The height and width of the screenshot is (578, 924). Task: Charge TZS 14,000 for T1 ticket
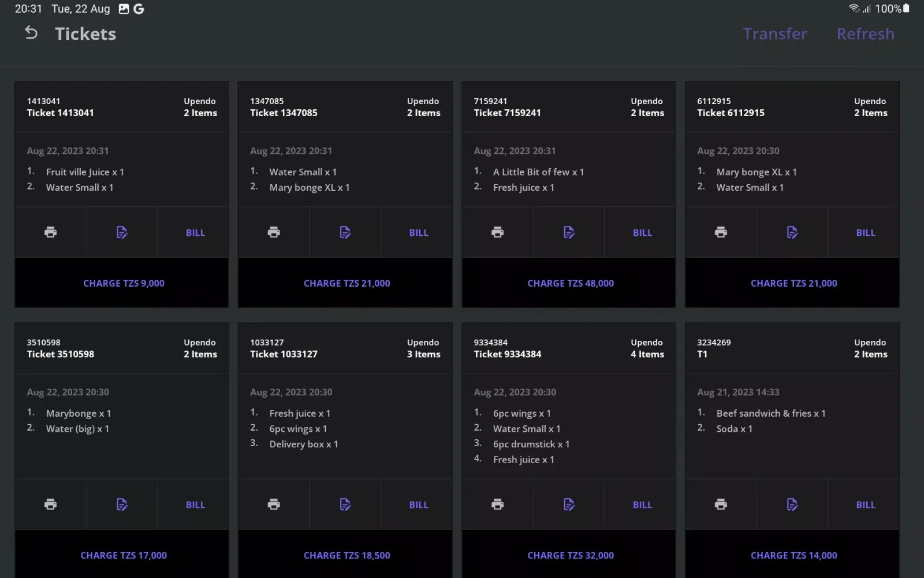click(793, 555)
